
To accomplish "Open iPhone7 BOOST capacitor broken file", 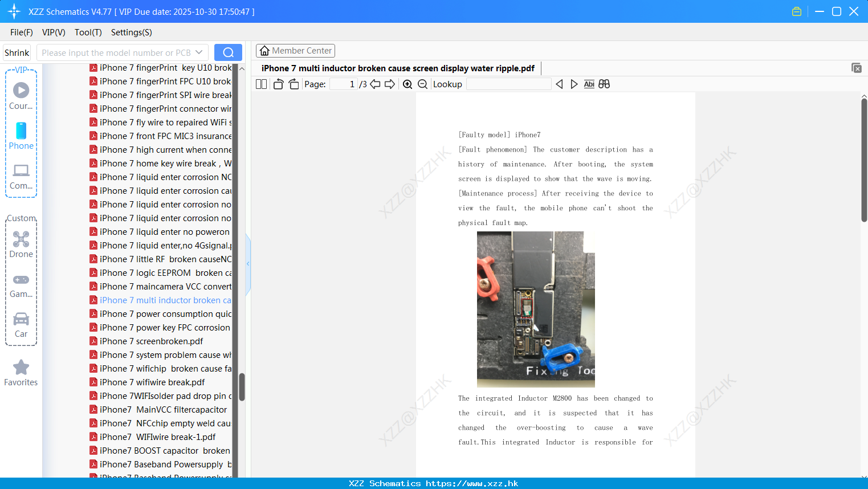I will pos(160,451).
